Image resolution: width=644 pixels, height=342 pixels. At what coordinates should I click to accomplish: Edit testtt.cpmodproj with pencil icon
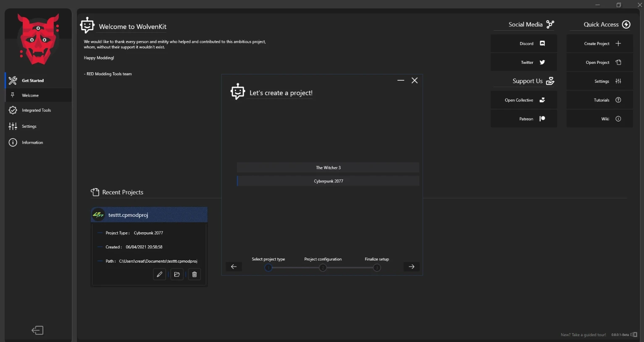point(160,274)
